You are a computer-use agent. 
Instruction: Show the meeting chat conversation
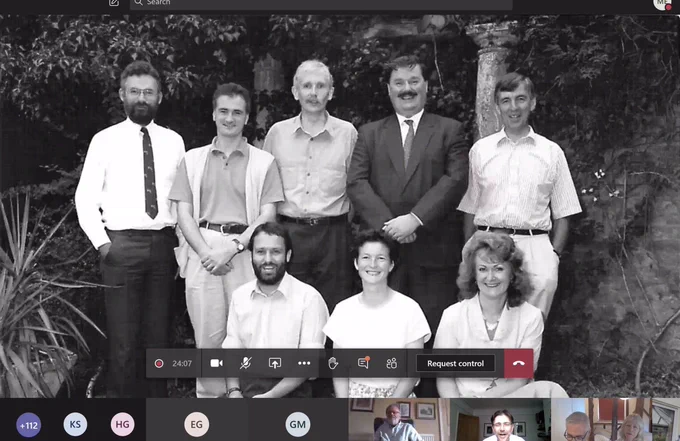(x=363, y=363)
